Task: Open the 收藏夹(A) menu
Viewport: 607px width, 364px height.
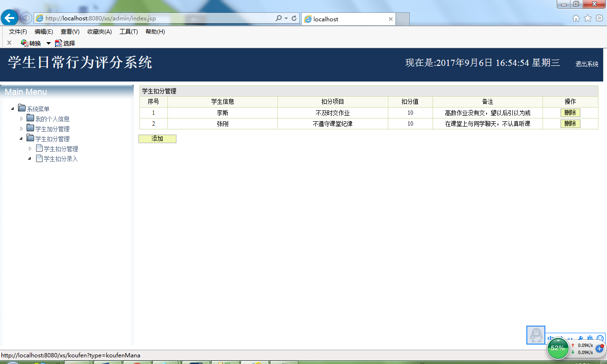Action: tap(100, 32)
